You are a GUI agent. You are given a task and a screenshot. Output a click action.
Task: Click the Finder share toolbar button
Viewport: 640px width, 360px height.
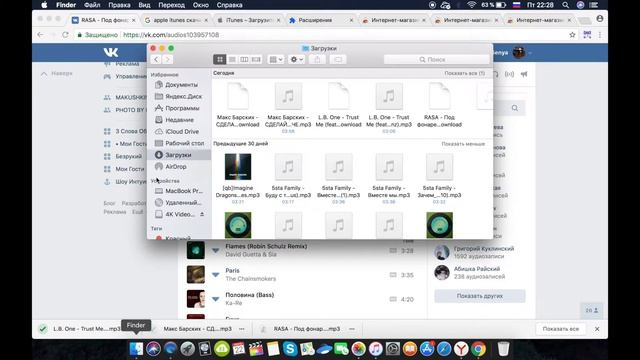click(317, 60)
